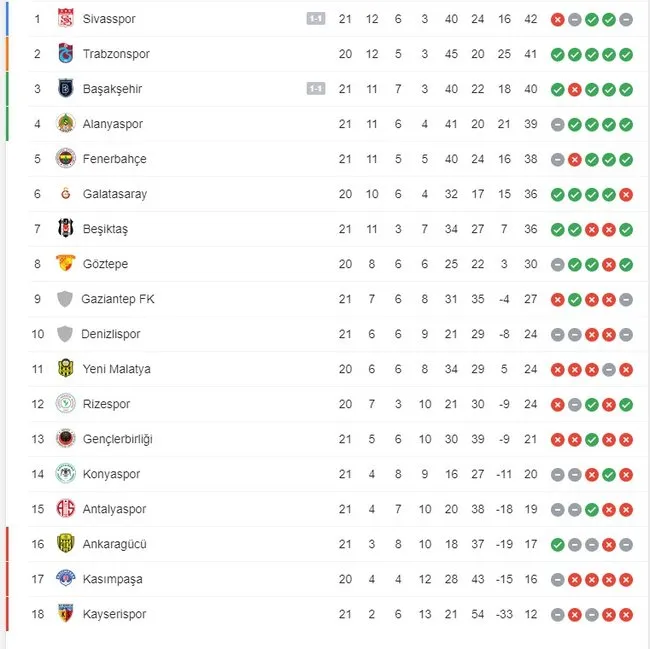The height and width of the screenshot is (649, 650).
Task: Open the Gençlerbirliği team name link
Action: click(118, 439)
